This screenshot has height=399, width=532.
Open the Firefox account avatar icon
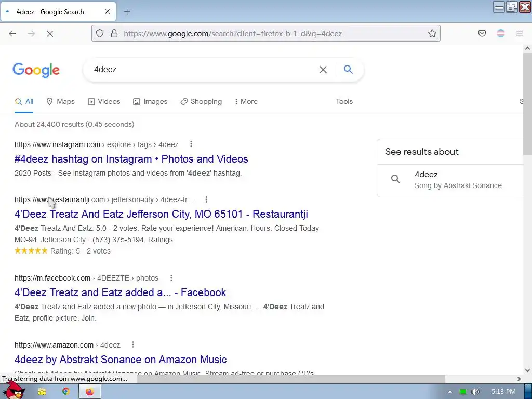coord(500,33)
